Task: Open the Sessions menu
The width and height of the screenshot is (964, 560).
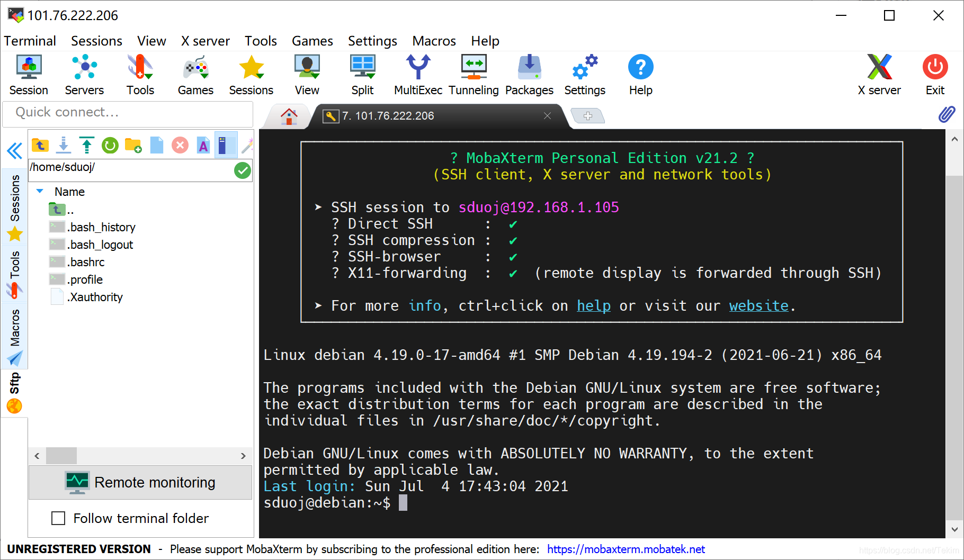Action: click(x=96, y=41)
